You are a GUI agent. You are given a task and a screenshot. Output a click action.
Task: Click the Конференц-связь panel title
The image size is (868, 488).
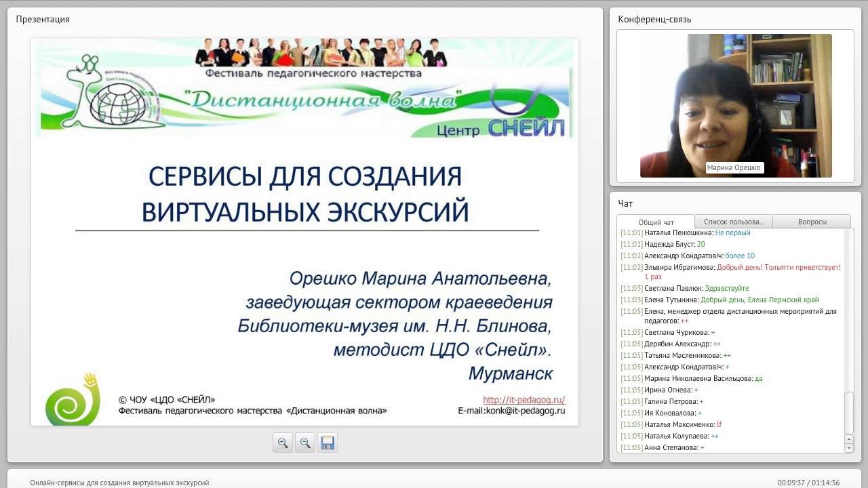[654, 19]
